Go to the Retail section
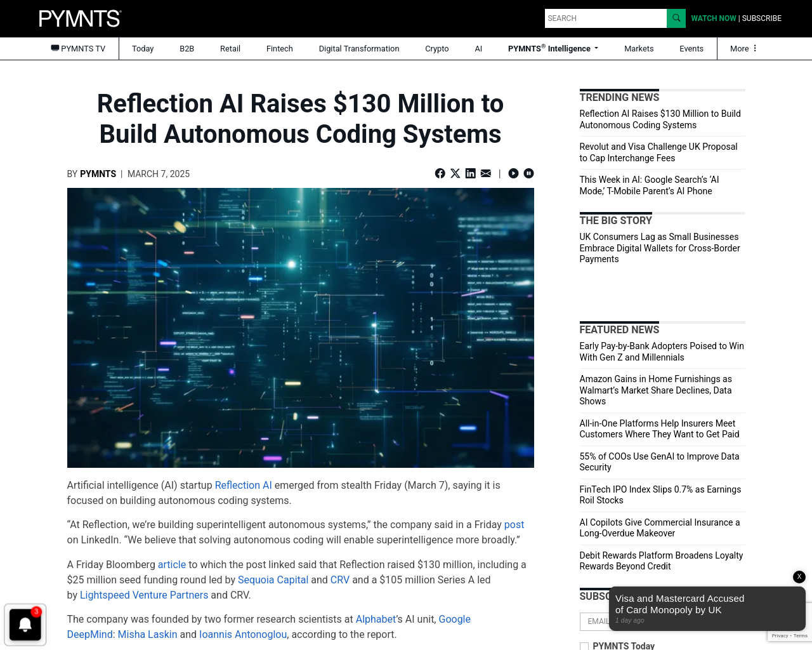This screenshot has width=812, height=650. pos(230,49)
